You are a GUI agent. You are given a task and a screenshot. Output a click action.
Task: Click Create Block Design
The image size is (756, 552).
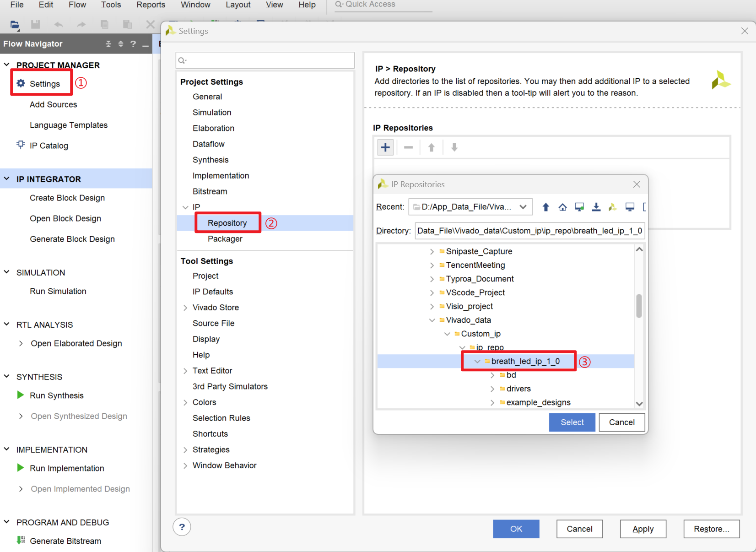coord(67,198)
